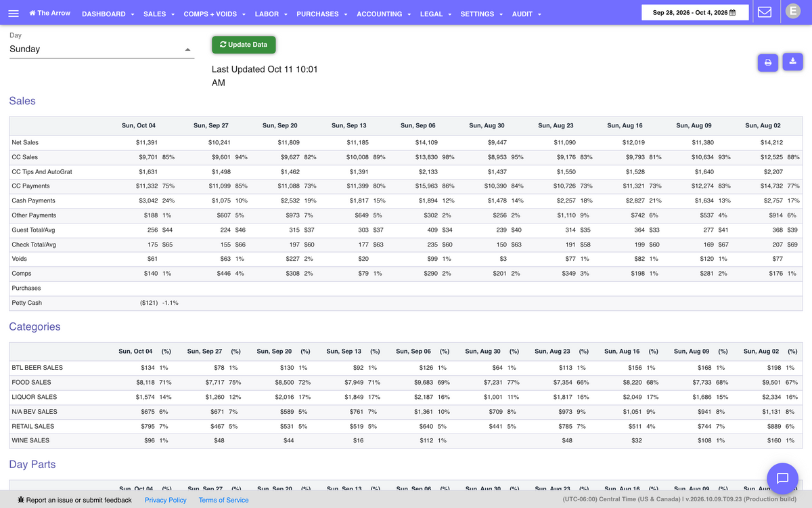Go to The Arrow home
Image resolution: width=812 pixels, height=508 pixels.
[49, 13]
